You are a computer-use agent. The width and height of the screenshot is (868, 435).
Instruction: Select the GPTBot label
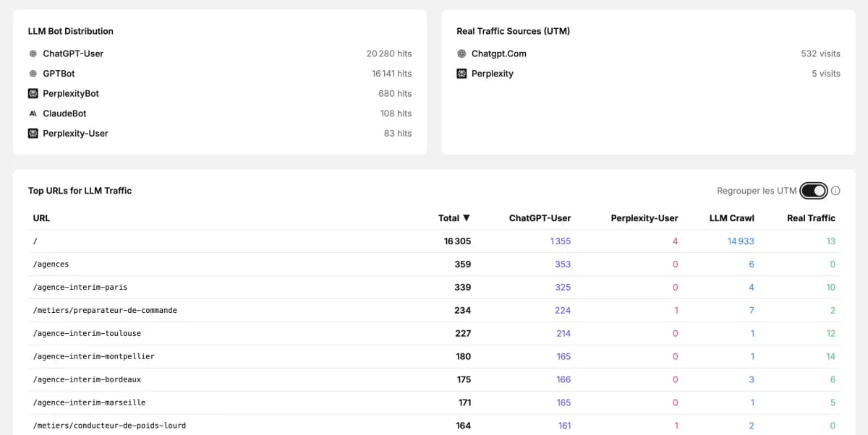click(x=59, y=74)
